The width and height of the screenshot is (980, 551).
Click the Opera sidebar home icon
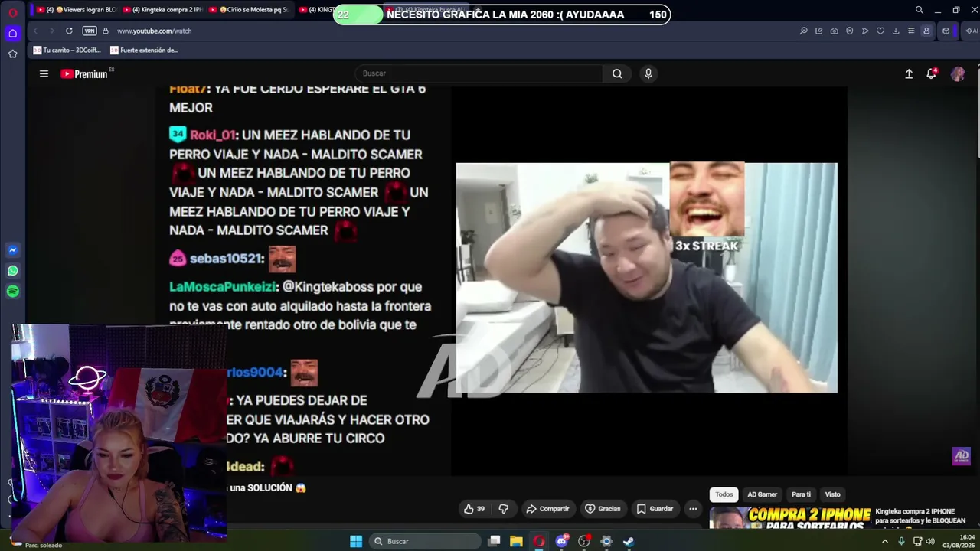tap(12, 34)
